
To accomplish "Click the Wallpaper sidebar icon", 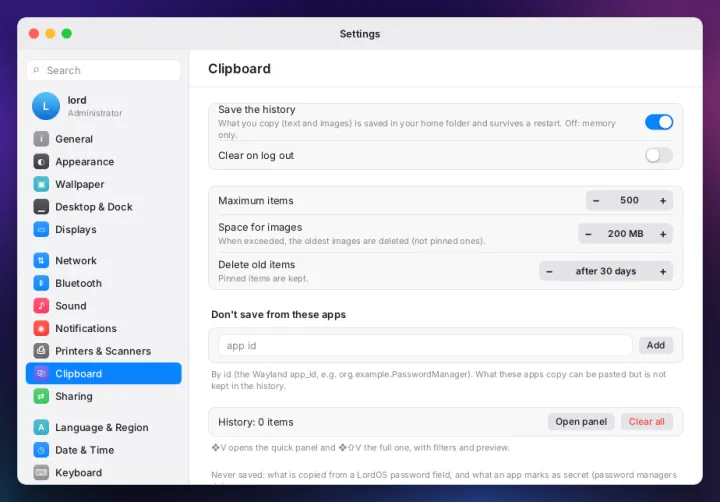I will coord(41,184).
